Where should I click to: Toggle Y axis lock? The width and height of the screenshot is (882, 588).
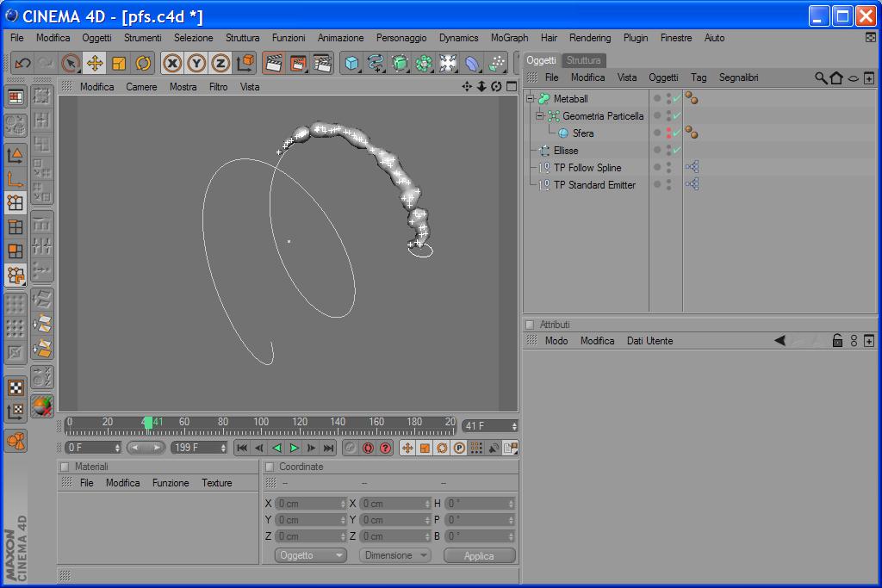[196, 64]
